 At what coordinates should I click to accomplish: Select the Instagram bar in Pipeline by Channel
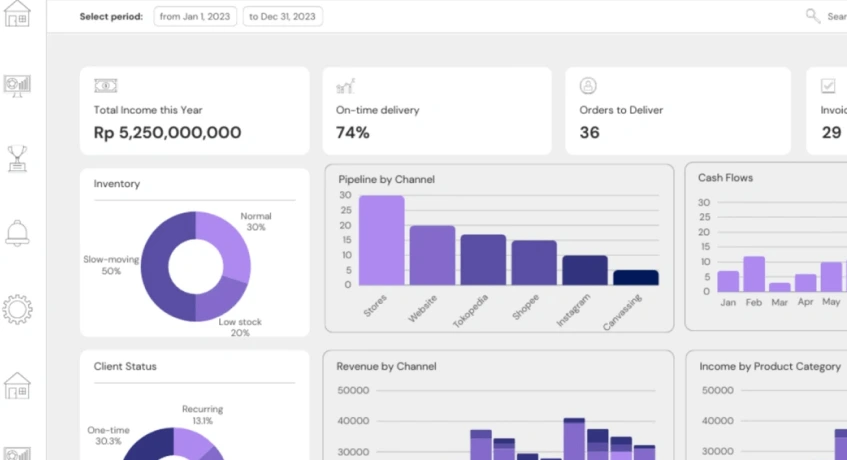point(584,270)
